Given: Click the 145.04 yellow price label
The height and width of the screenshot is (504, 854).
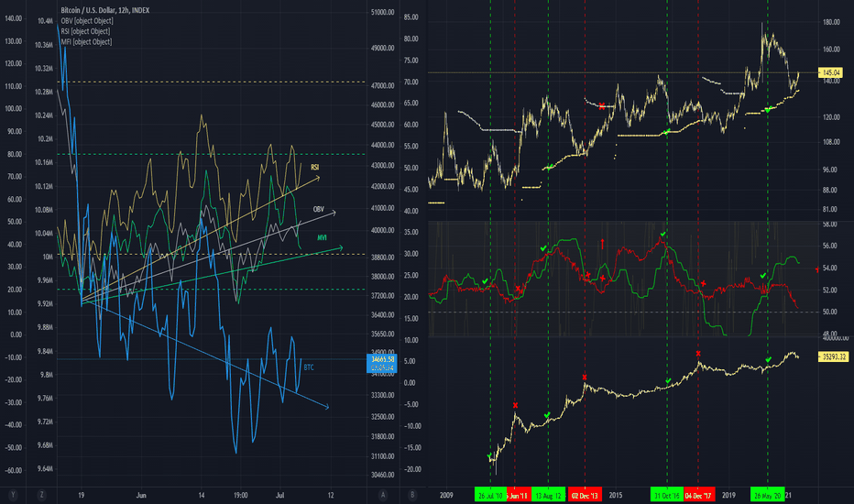Looking at the screenshot, I should pos(830,72).
